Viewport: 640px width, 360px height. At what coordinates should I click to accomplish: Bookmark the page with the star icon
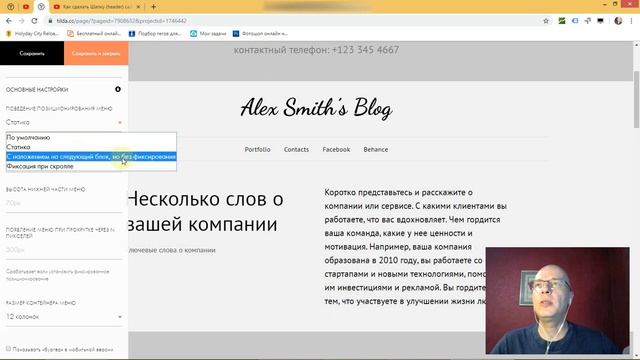(x=546, y=21)
